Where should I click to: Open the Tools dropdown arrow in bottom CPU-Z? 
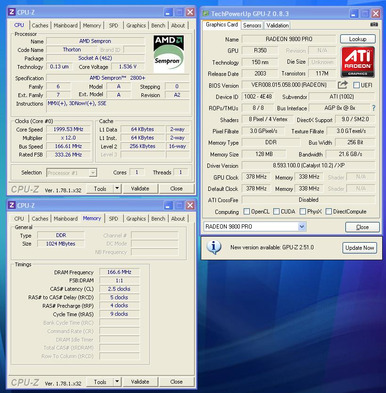click(x=117, y=382)
